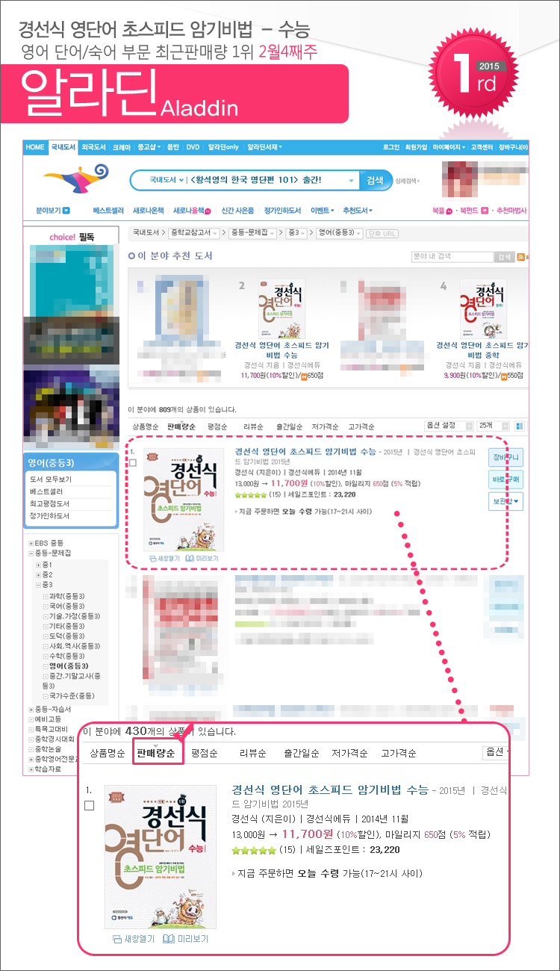Sort by 평점순 in the list header

(217, 426)
